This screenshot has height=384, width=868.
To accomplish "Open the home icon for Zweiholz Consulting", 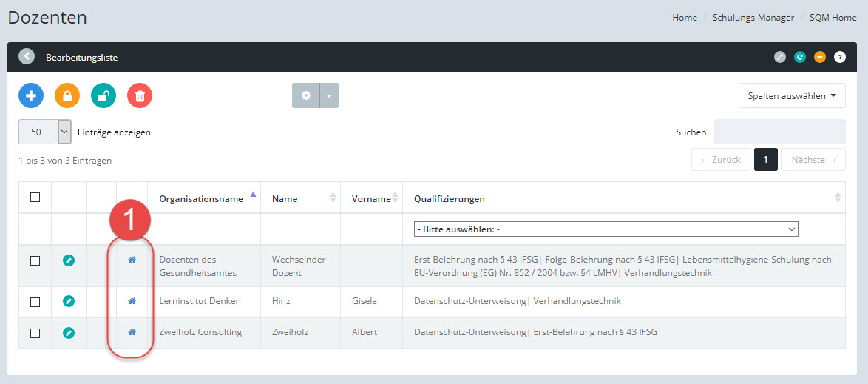I will [x=132, y=332].
